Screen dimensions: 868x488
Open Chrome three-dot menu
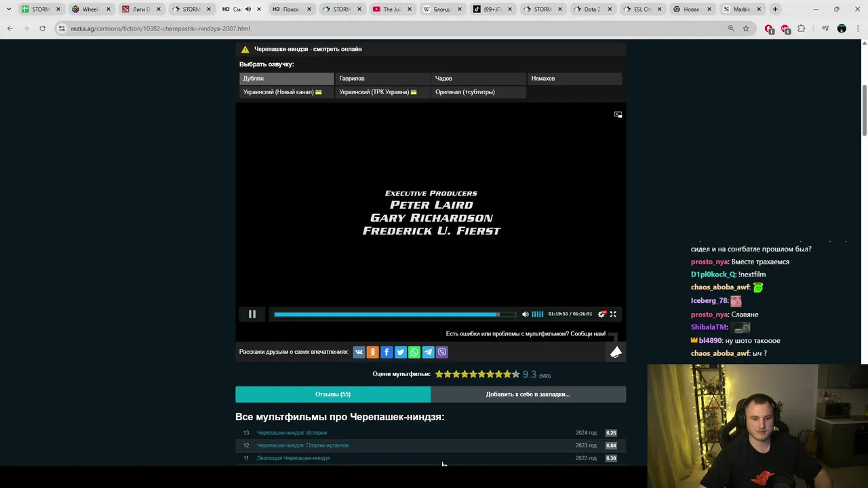point(858,28)
